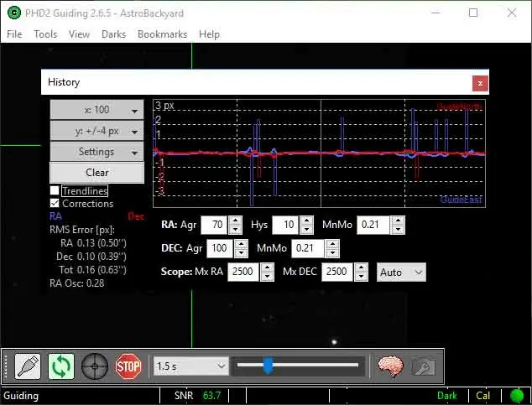Decrease Mx RA with down arrow
The height and width of the screenshot is (405, 532).
[x=267, y=276]
